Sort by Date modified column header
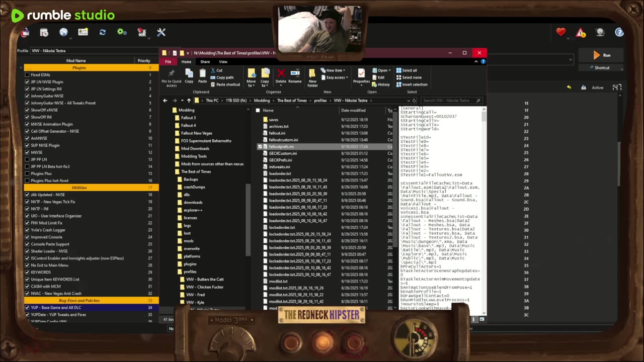Viewport: 644px width, 362px height. tap(353, 111)
